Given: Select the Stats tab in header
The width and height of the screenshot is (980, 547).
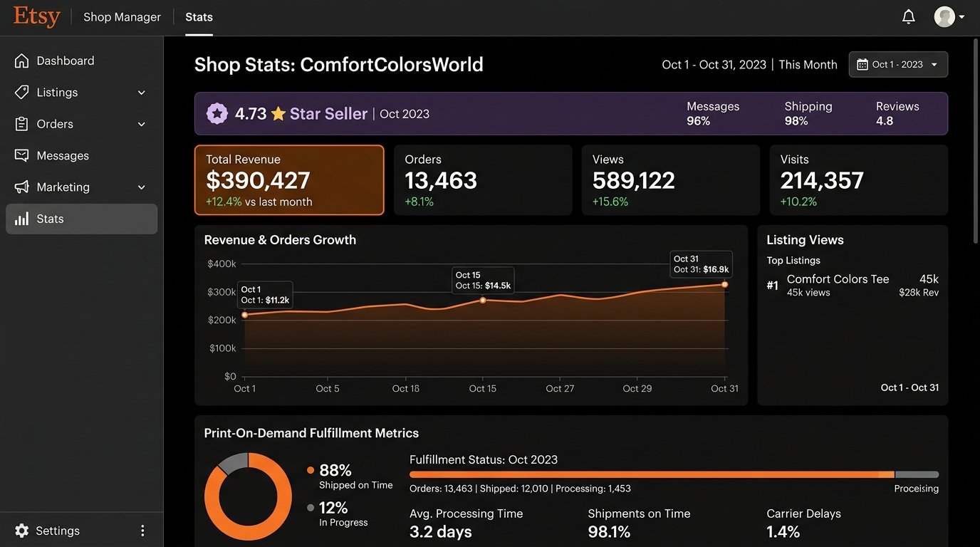Looking at the screenshot, I should [199, 16].
